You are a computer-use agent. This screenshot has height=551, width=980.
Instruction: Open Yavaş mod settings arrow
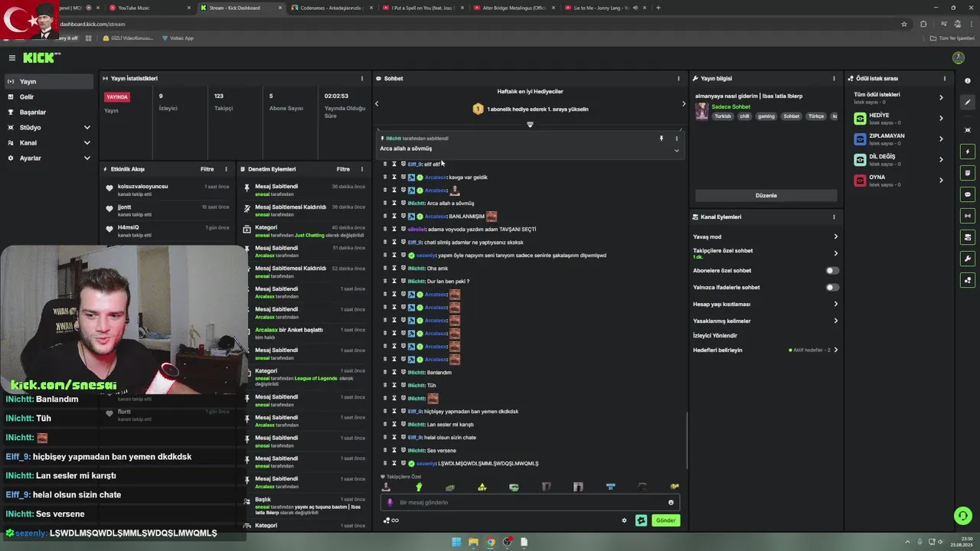click(x=835, y=236)
